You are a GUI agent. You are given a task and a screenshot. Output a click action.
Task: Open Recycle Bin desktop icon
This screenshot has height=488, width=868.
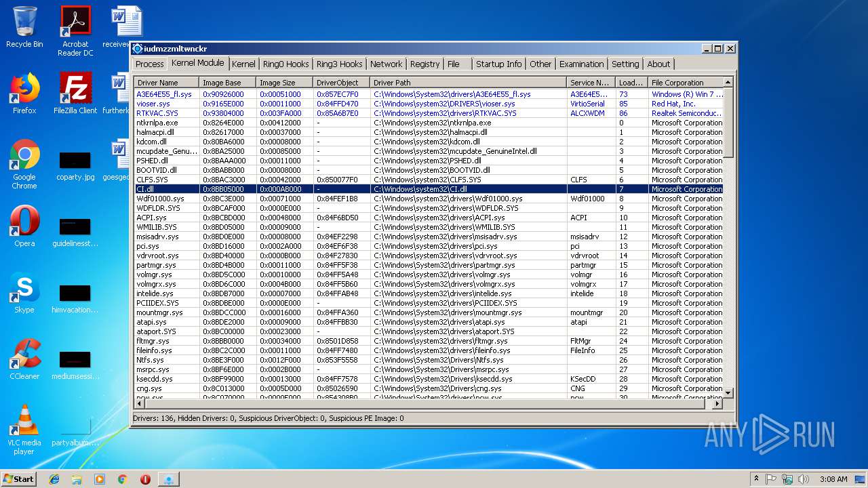[24, 27]
